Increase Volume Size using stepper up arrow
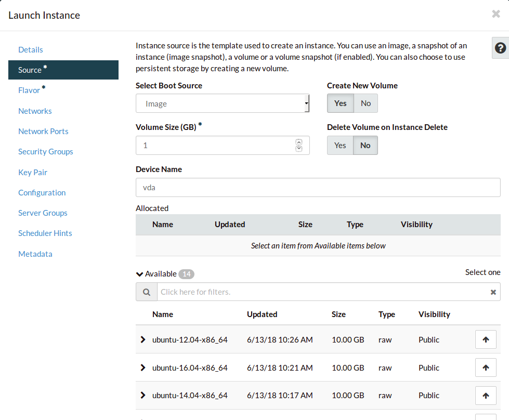 click(298, 142)
